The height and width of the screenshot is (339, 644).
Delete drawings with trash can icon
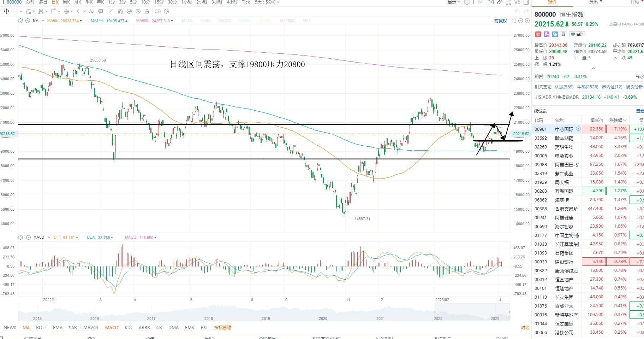tap(147, 11)
